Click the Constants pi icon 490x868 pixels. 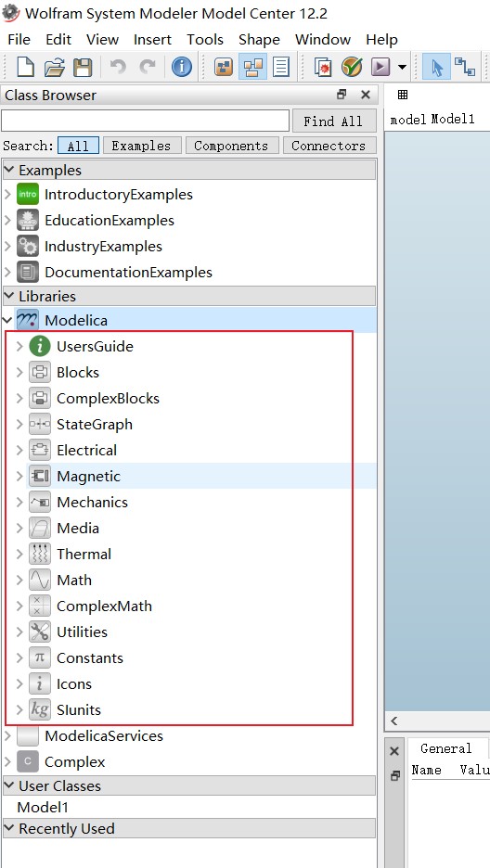point(40,657)
